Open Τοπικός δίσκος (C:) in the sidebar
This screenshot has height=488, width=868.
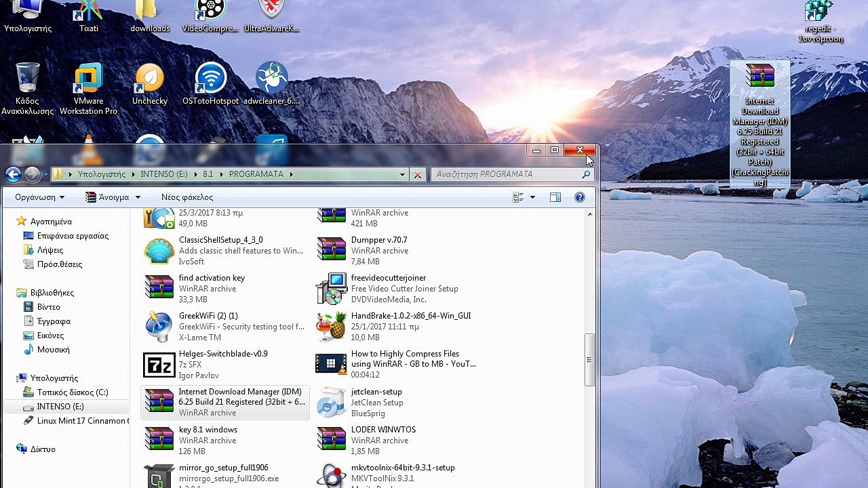pos(73,392)
